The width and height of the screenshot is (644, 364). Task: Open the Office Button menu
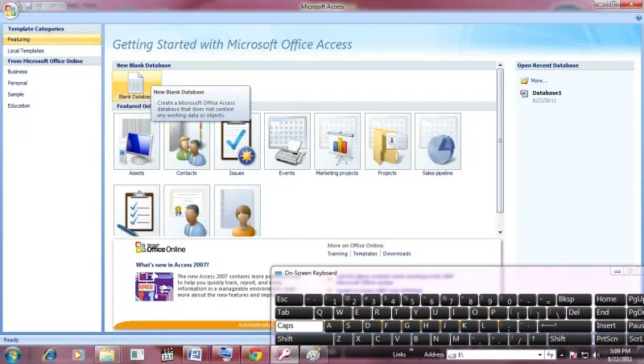pos(10,10)
